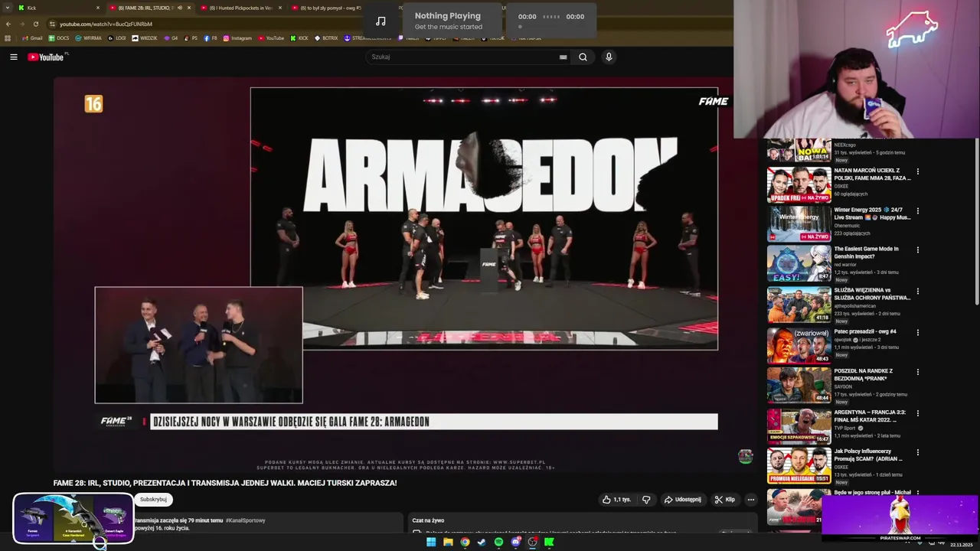Start voice search with microphone icon

pyautogui.click(x=609, y=57)
